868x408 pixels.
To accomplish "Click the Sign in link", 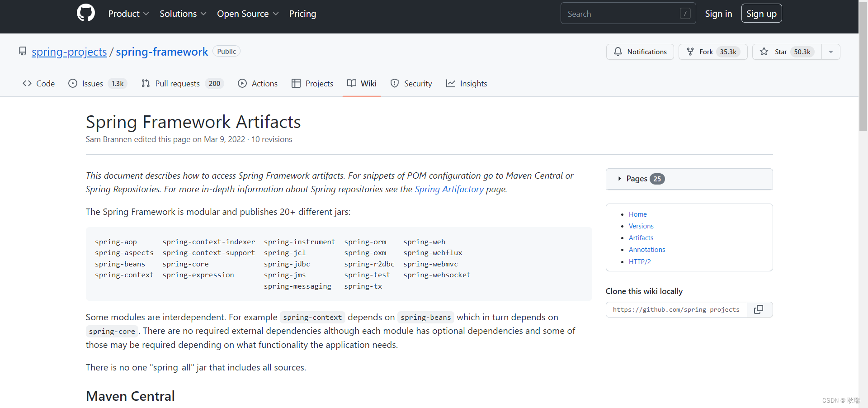I will click(x=718, y=14).
